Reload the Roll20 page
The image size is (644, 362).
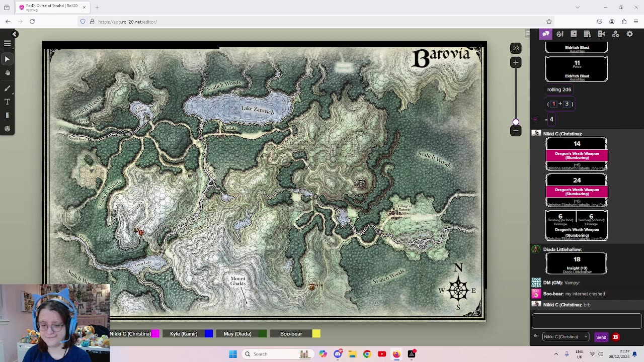click(x=32, y=22)
